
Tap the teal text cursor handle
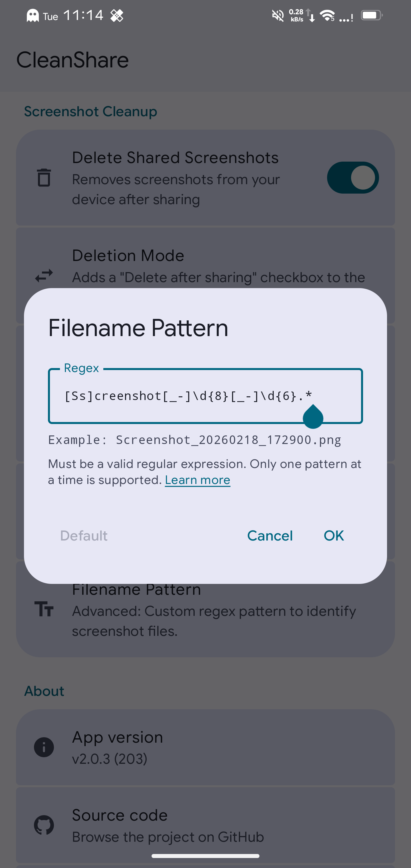[x=313, y=417]
